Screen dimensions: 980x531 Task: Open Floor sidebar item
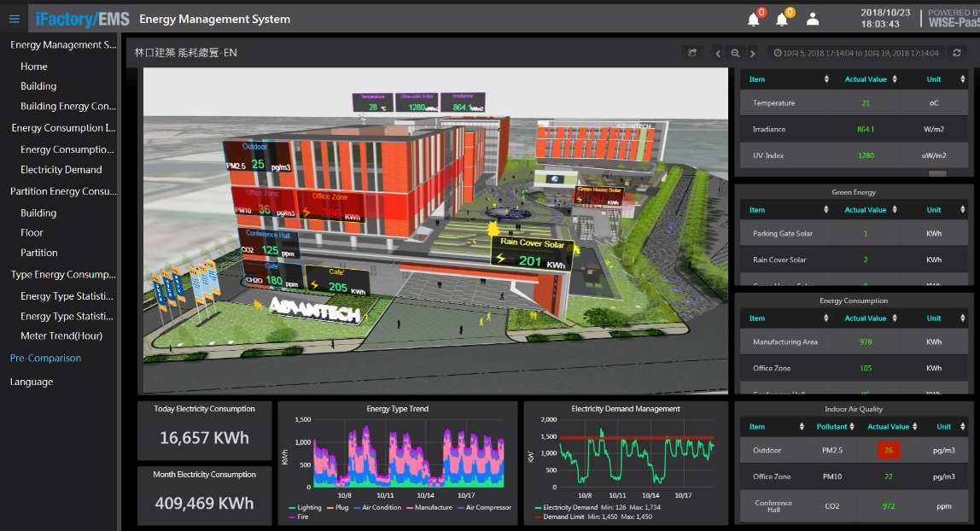point(32,232)
